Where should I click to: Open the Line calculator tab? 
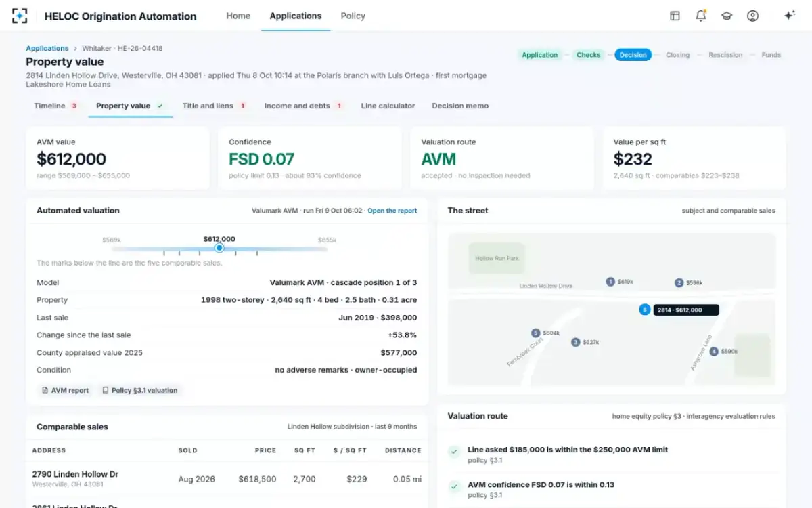(388, 106)
